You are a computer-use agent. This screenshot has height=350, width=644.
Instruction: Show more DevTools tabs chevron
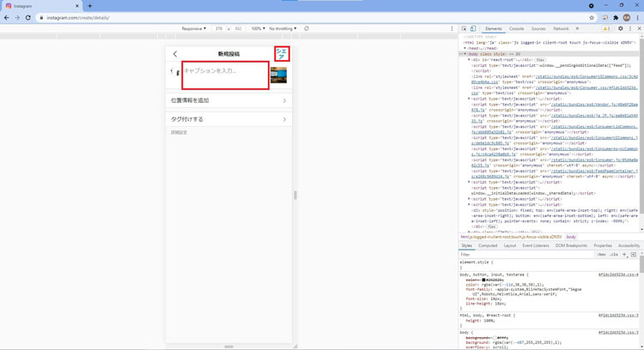577,28
